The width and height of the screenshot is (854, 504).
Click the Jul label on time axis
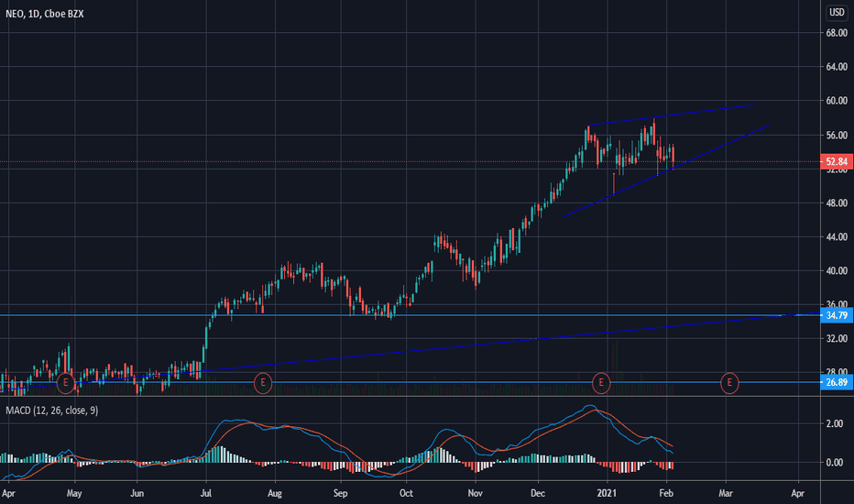point(206,493)
